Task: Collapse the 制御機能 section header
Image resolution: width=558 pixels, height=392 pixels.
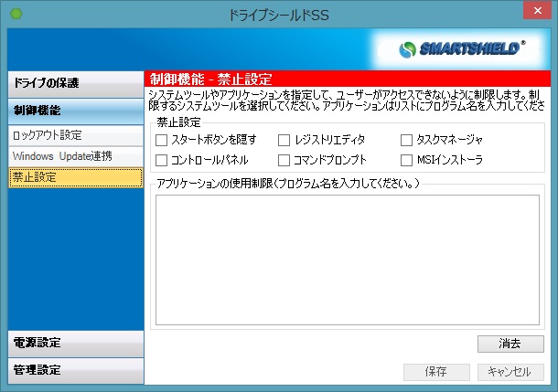Action: click(x=75, y=111)
